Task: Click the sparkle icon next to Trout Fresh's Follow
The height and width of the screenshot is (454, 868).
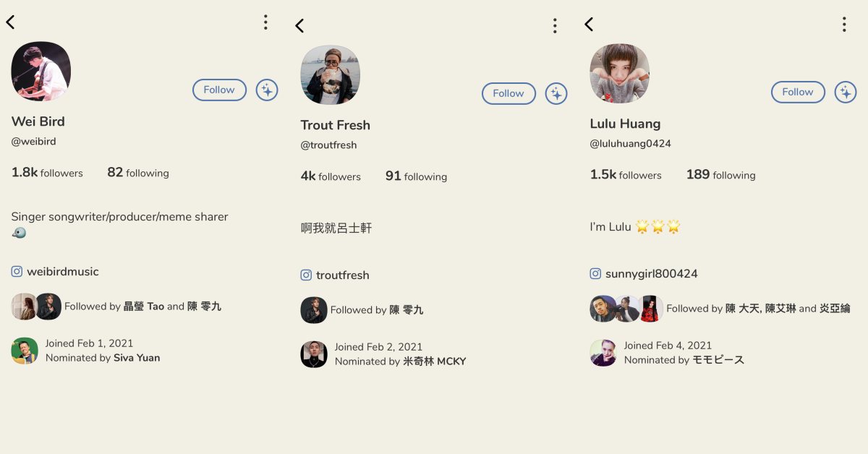Action: click(x=556, y=94)
